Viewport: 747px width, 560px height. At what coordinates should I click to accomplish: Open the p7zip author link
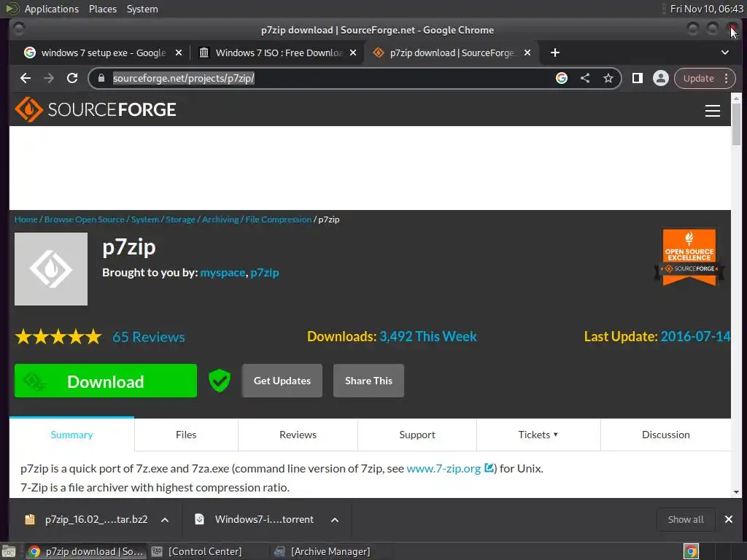point(265,273)
